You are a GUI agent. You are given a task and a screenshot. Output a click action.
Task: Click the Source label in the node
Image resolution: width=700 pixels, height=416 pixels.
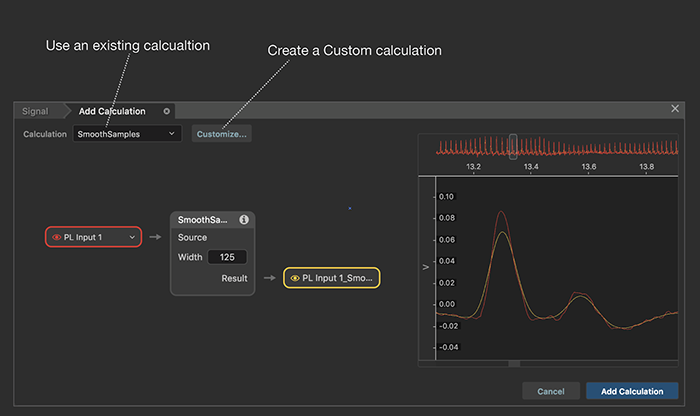pos(192,237)
